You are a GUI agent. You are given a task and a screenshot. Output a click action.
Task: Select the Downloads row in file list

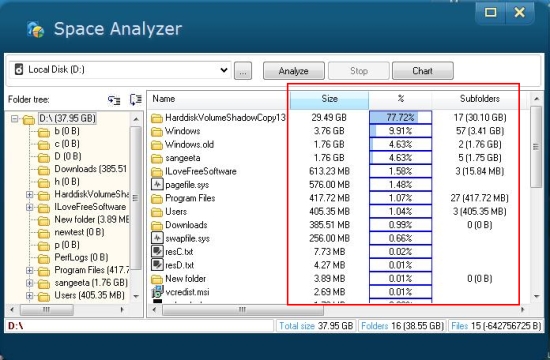point(337,225)
